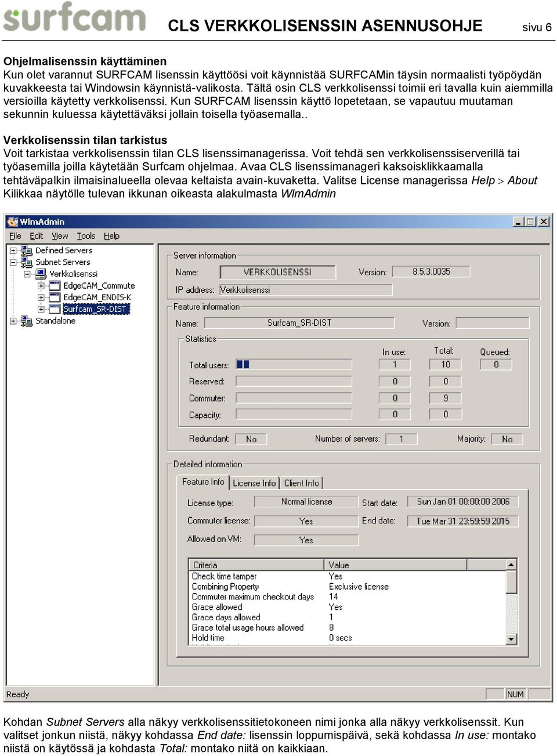The image size is (557, 756).
Task: Expand the Surfcam_SR-DIST feature node
Action: (x=41, y=309)
